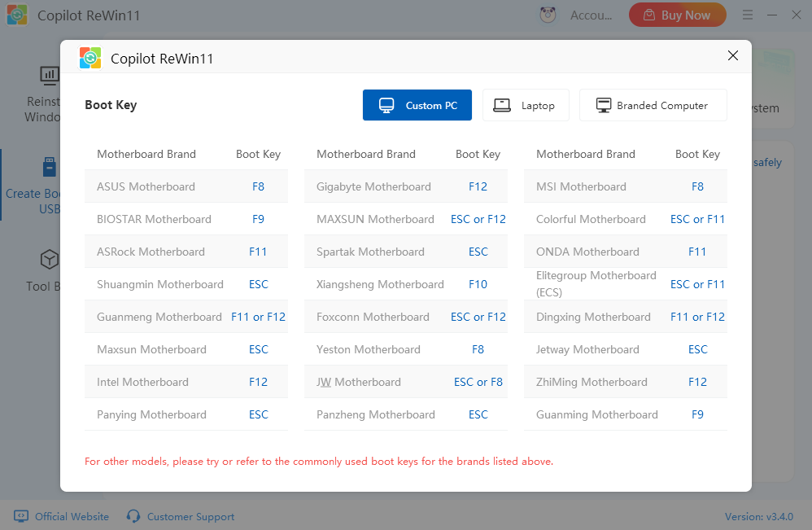
Task: Select the Custom PC tab
Action: point(417,105)
